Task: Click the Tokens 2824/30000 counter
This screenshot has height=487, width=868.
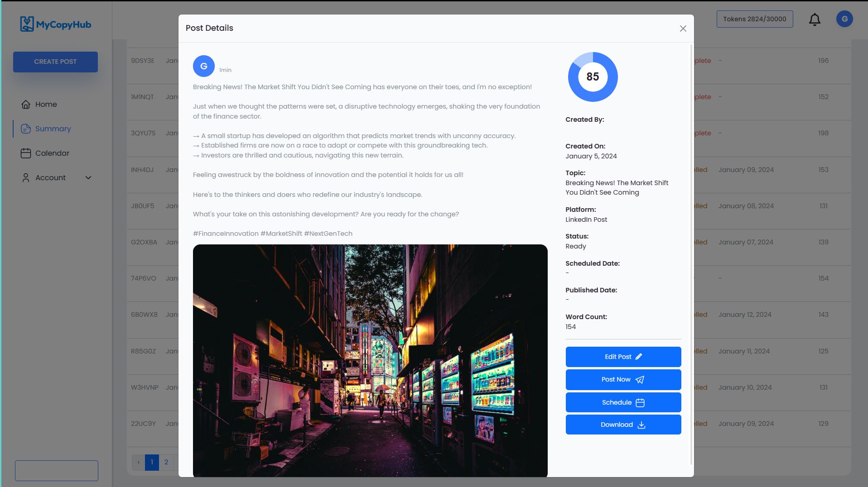Action: [754, 19]
